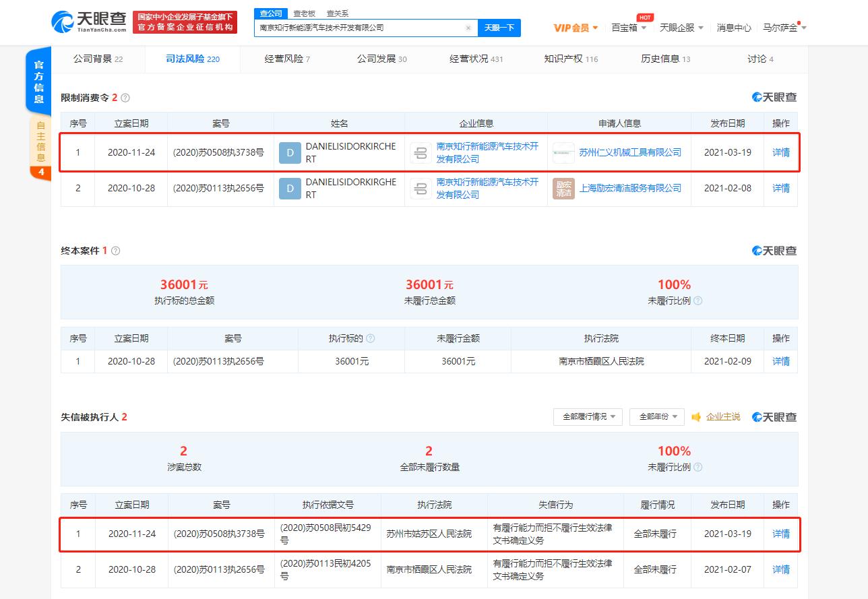Open 详情 for 失信被执行人 dated 2021-03-19
The height and width of the screenshot is (599, 868).
781,534
